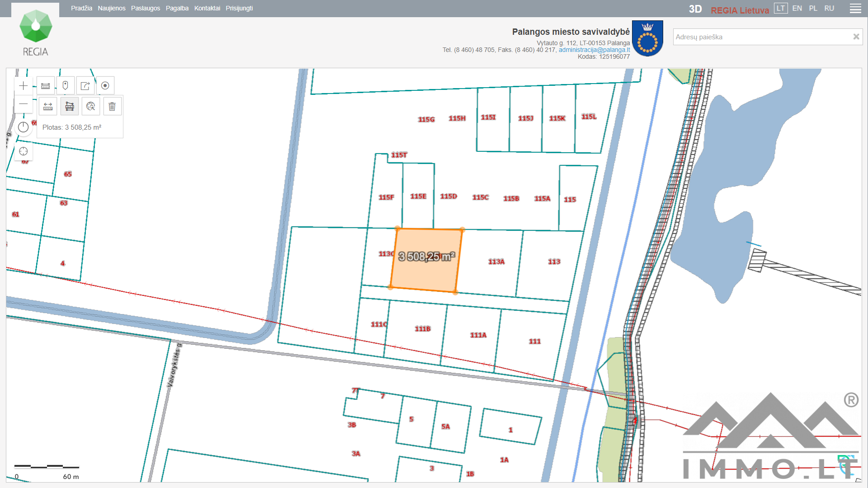868x488 pixels.
Task: Click the place marker pin tool
Action: pos(65,86)
